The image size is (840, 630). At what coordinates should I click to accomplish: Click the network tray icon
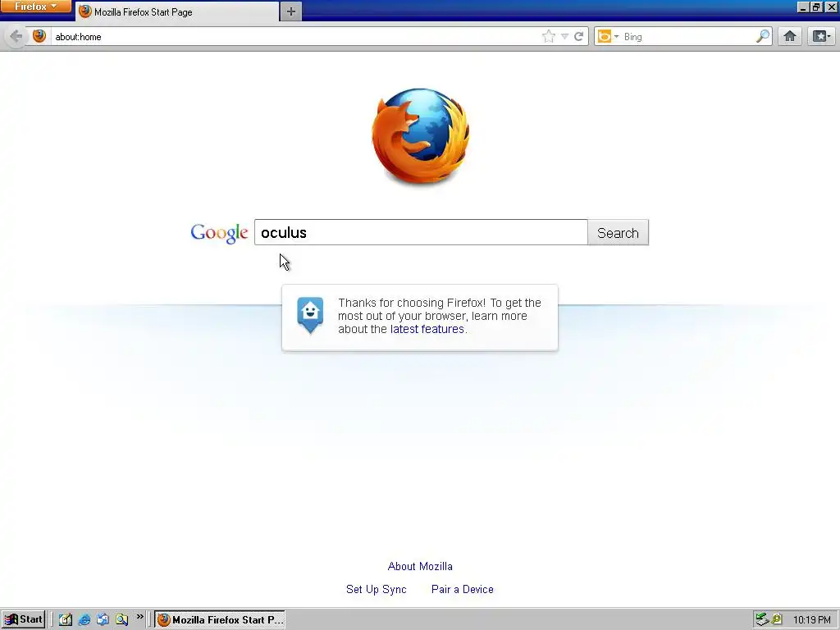coord(762,620)
